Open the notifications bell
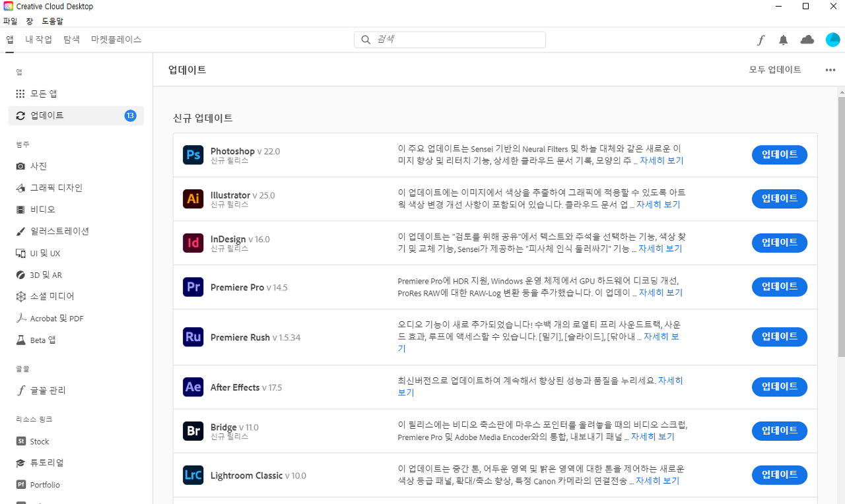This screenshot has width=845, height=504. click(784, 40)
